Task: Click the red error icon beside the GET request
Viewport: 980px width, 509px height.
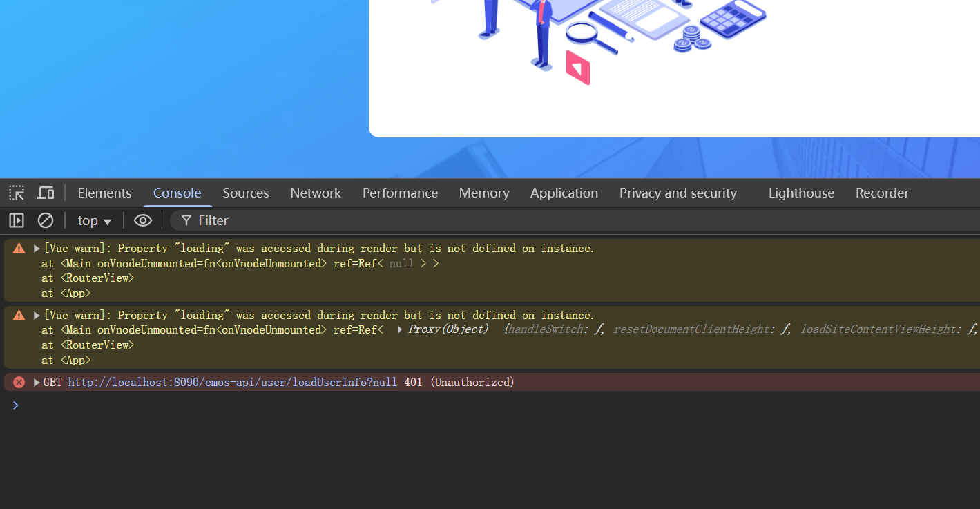Action: tap(19, 382)
